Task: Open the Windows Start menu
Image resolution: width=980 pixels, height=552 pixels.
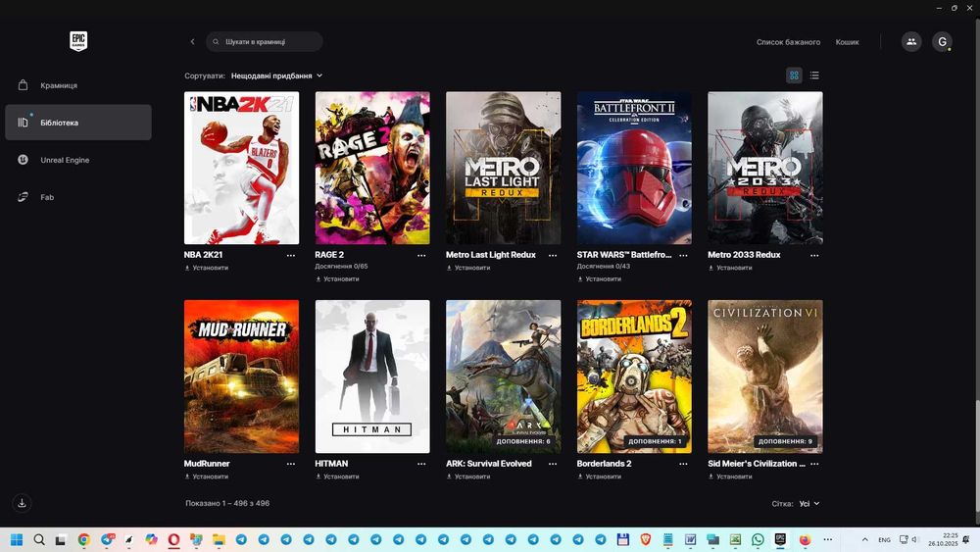Action: (17, 539)
